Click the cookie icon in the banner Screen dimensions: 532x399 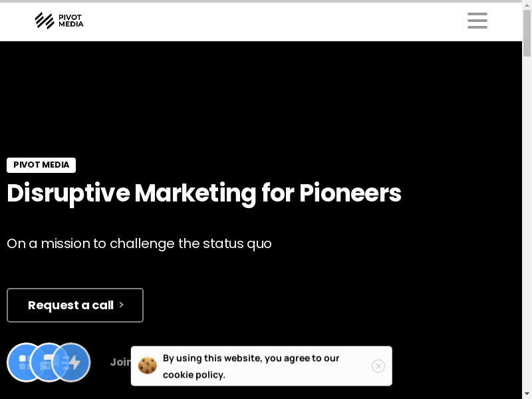tap(147, 366)
